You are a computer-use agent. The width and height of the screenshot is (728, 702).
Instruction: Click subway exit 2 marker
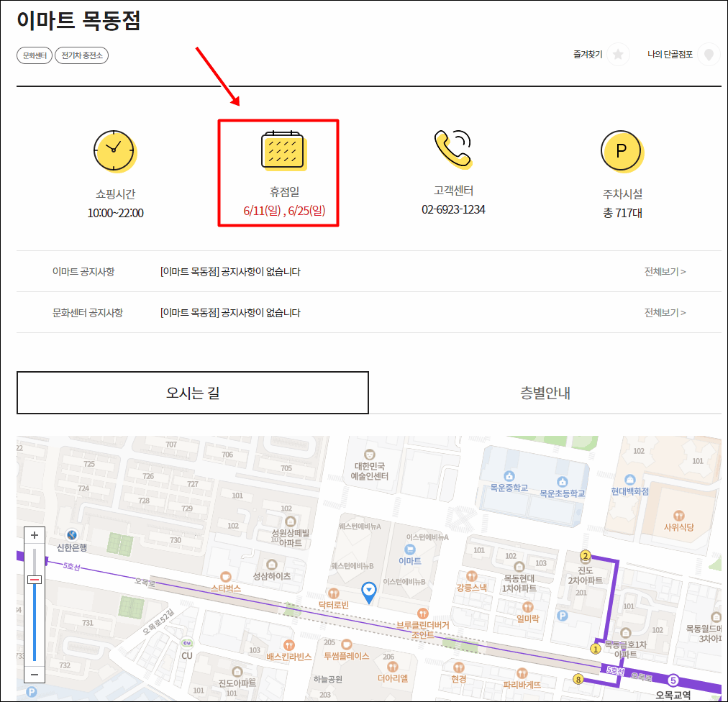(586, 556)
